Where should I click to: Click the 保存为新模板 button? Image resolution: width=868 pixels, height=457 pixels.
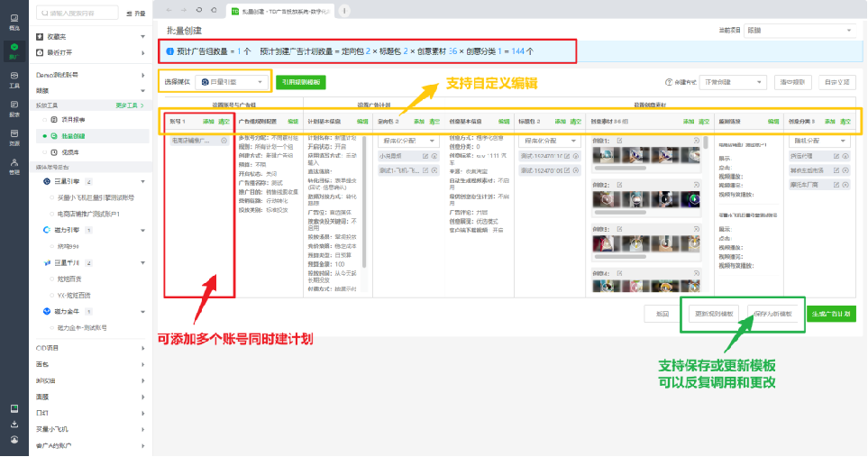[x=772, y=314]
